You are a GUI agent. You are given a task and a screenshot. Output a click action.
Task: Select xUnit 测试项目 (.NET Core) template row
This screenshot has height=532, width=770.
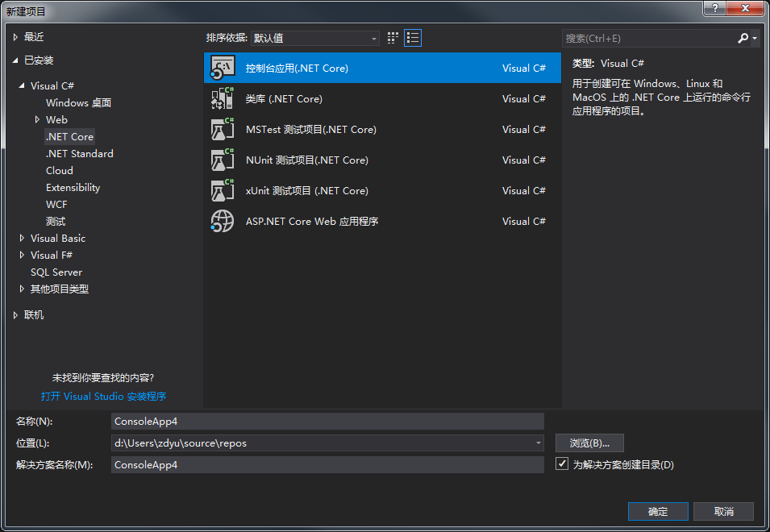[382, 190]
